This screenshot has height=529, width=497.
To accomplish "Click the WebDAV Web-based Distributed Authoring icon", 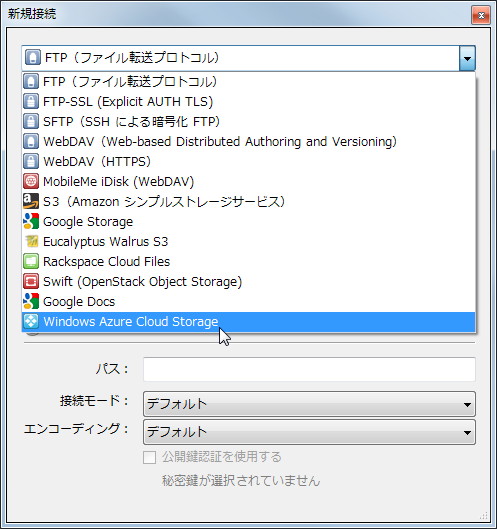I will click(31, 141).
